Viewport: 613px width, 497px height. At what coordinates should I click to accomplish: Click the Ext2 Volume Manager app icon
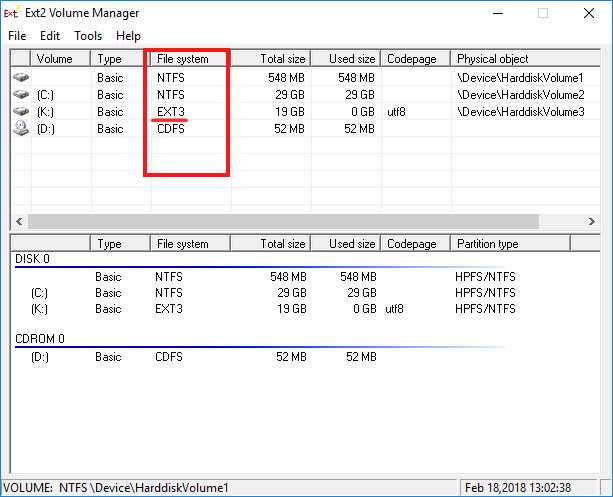tap(11, 13)
